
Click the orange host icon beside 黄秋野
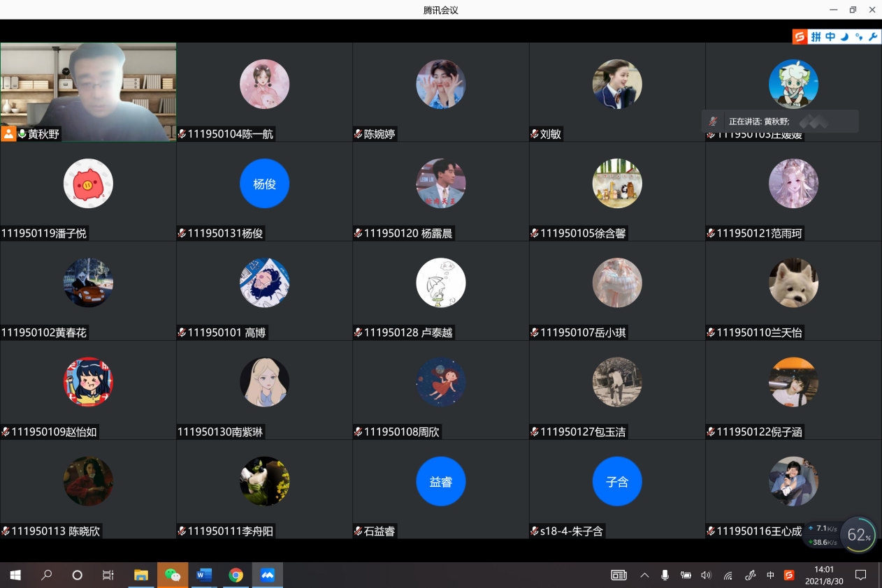8,134
